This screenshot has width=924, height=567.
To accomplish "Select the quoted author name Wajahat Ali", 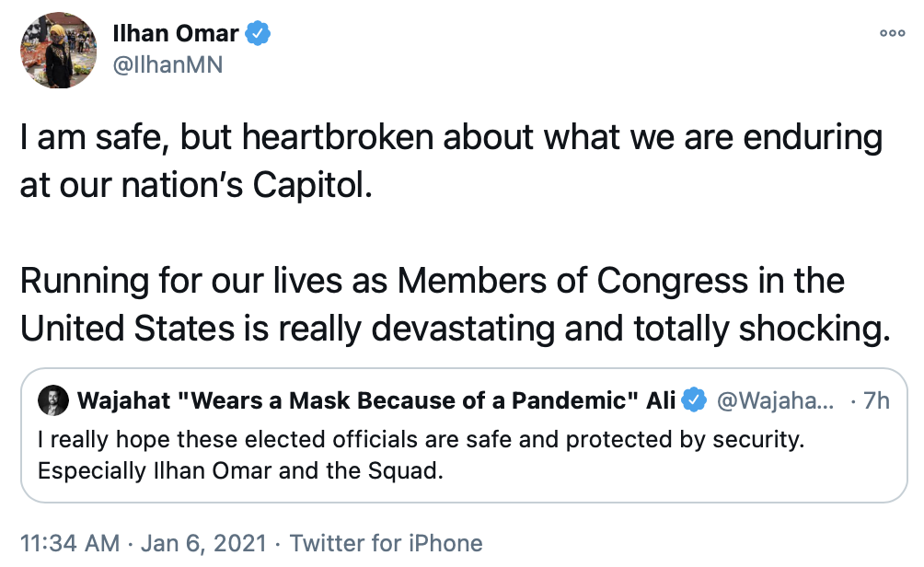I will click(377, 400).
